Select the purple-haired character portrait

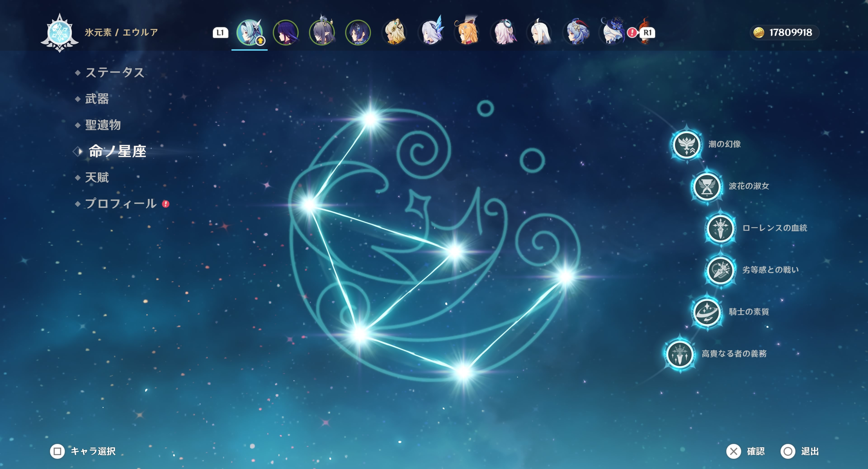point(286,33)
